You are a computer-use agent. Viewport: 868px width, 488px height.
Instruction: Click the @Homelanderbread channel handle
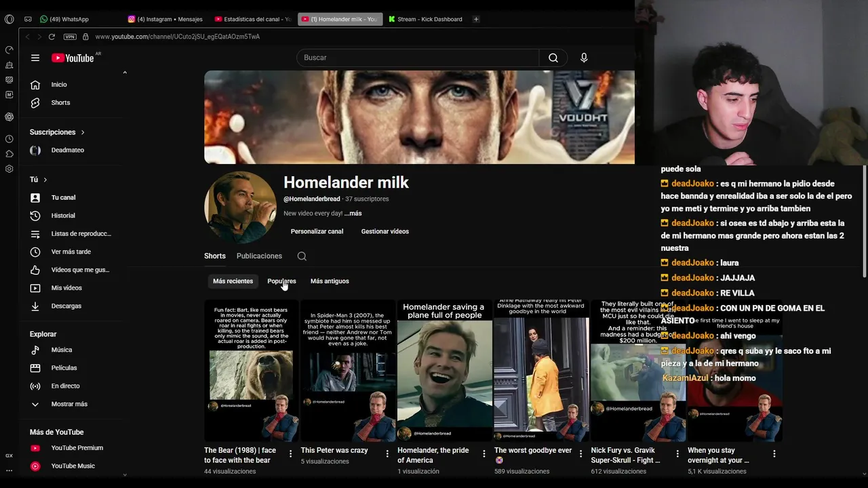pyautogui.click(x=312, y=199)
